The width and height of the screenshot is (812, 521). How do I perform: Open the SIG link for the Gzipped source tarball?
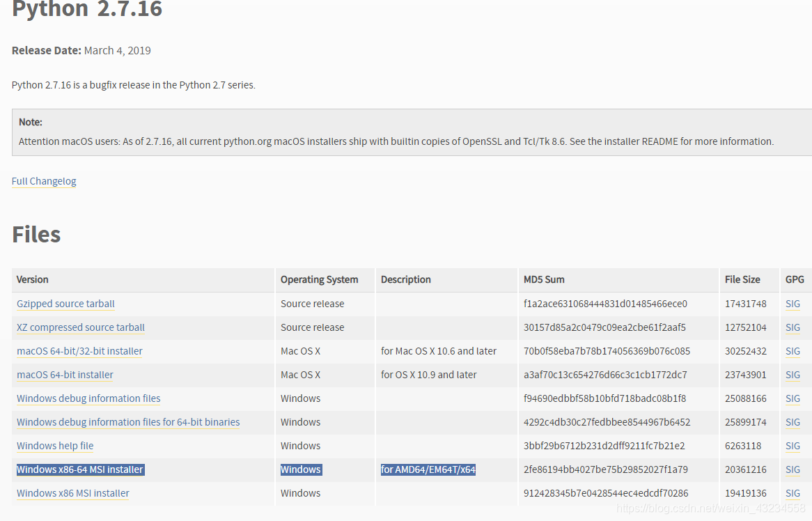[793, 304]
